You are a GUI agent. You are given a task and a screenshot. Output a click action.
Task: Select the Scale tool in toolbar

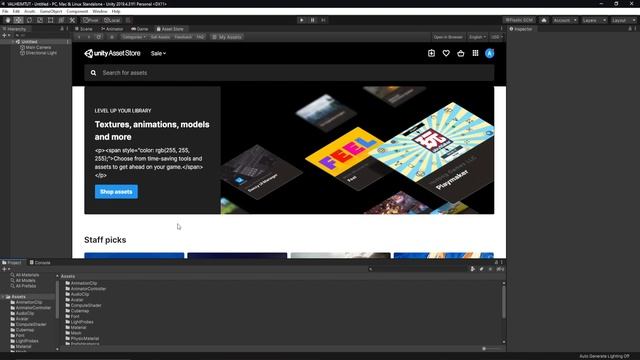40,20
